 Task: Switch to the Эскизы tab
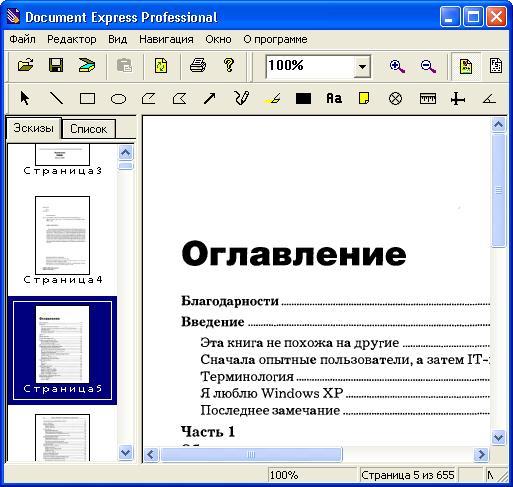point(34,128)
